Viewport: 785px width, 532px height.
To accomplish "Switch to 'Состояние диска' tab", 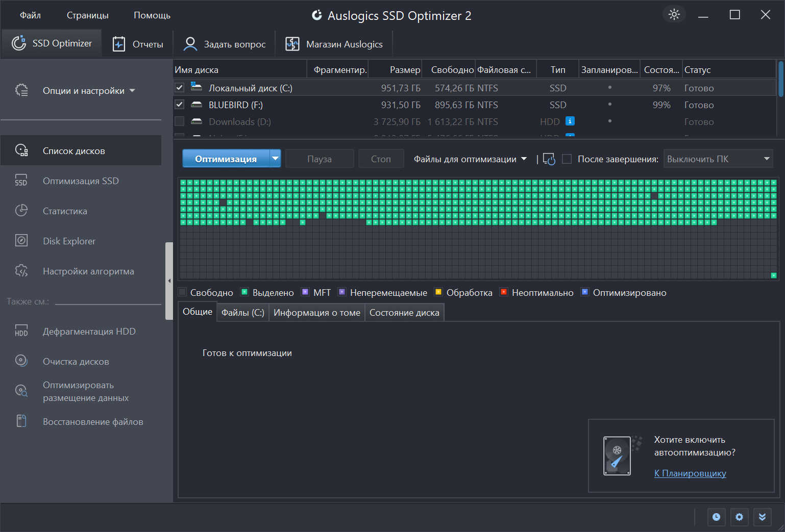I will coord(404,313).
